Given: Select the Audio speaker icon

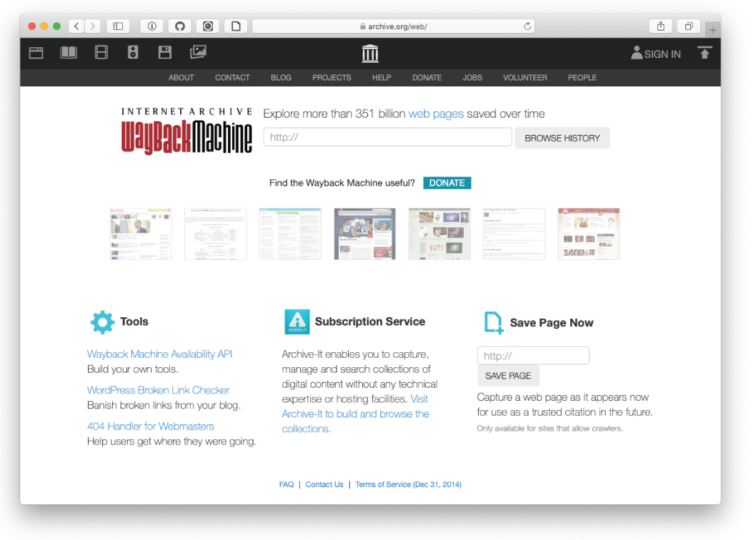Looking at the screenshot, I should 132,52.
